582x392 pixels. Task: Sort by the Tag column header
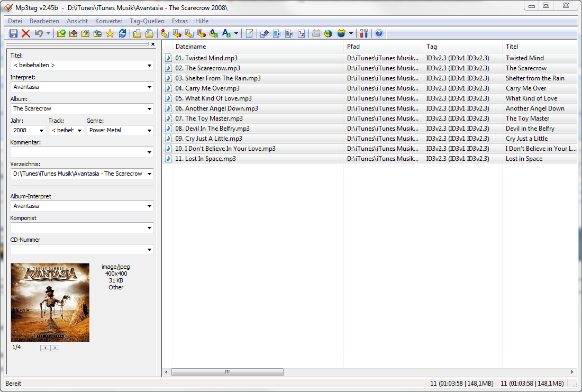point(463,47)
